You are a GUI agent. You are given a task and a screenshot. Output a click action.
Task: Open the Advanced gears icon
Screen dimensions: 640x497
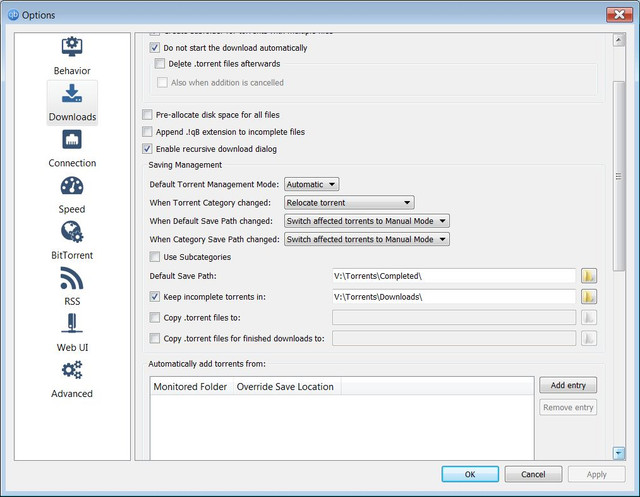coord(72,370)
